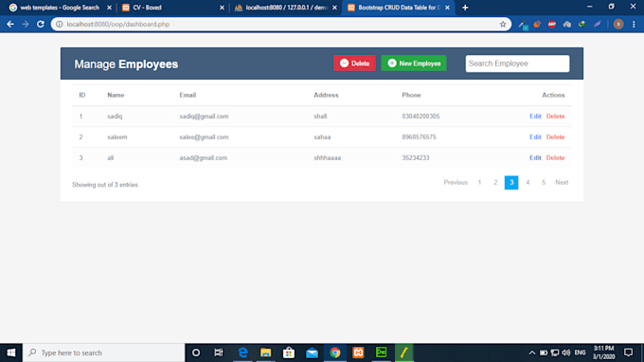Go back to previous page in browser

(10, 25)
